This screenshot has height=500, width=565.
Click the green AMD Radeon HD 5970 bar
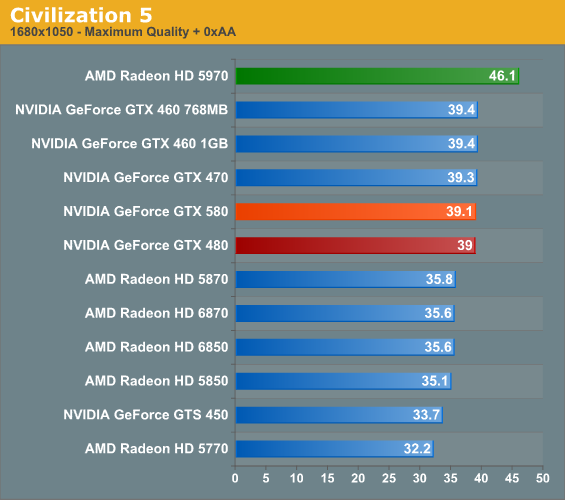[x=377, y=76]
